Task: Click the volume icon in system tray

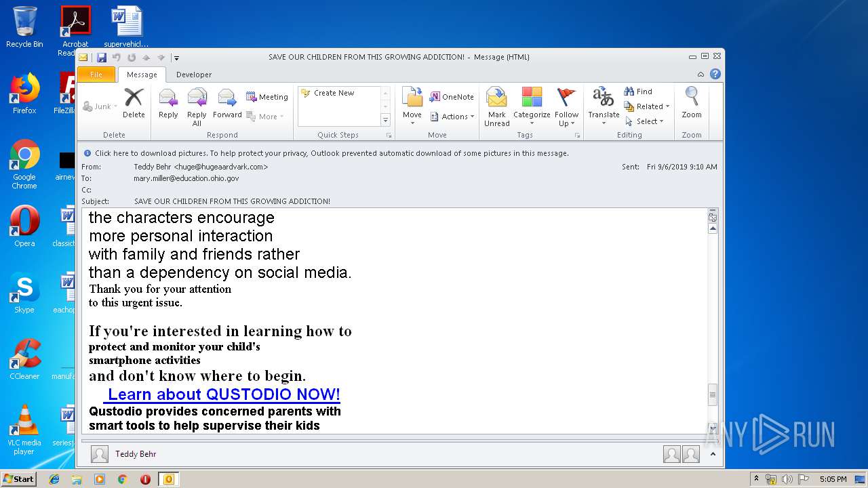Action: tap(787, 479)
